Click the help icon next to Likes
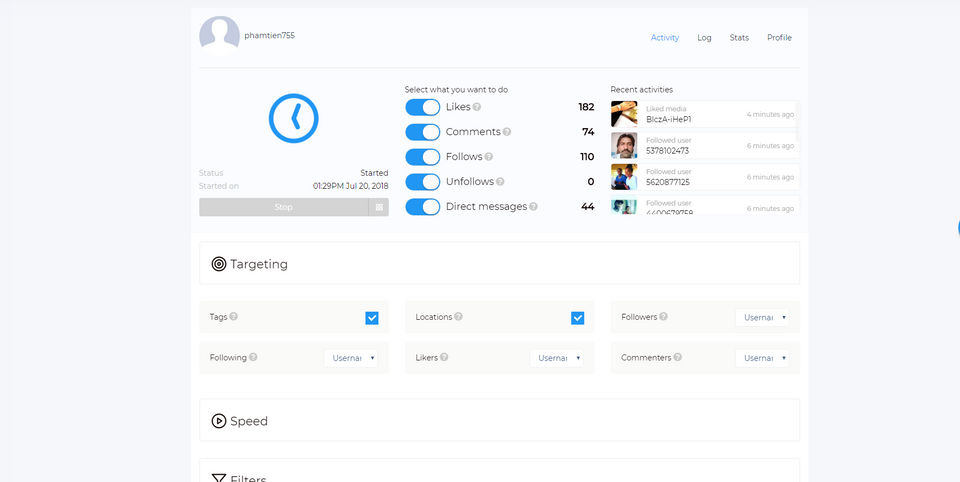Viewport: 960px width, 482px height. pyautogui.click(x=477, y=107)
